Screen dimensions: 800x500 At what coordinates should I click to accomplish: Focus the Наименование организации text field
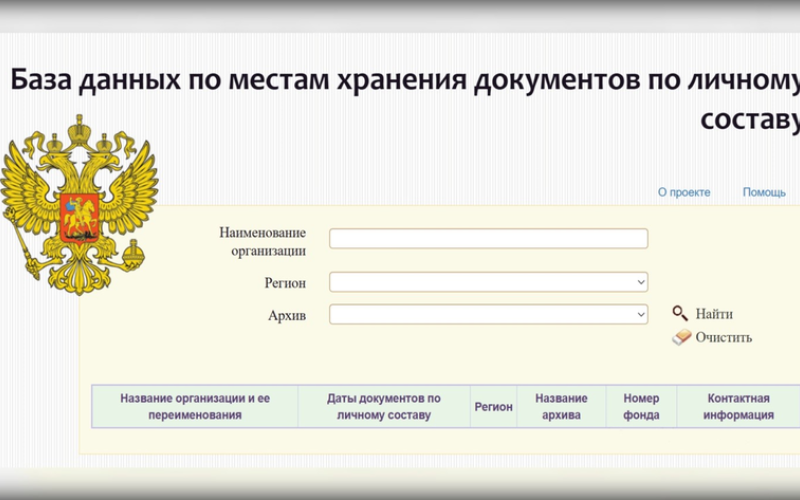tap(488, 238)
